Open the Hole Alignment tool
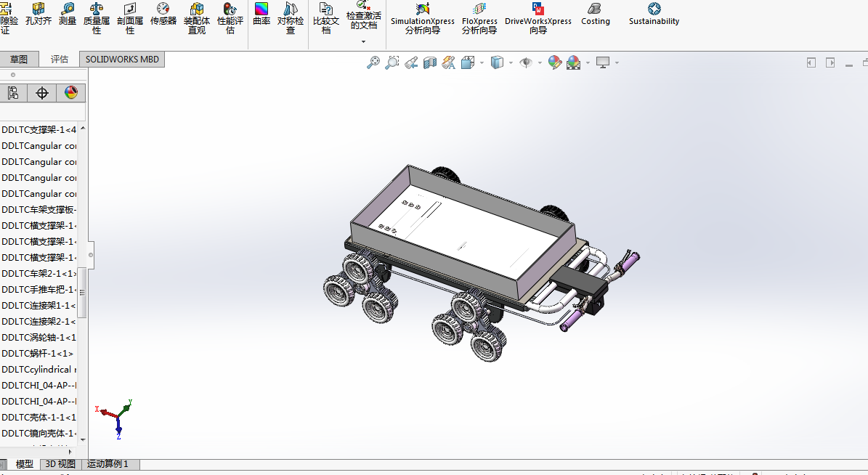The image size is (868, 475). 38,15
